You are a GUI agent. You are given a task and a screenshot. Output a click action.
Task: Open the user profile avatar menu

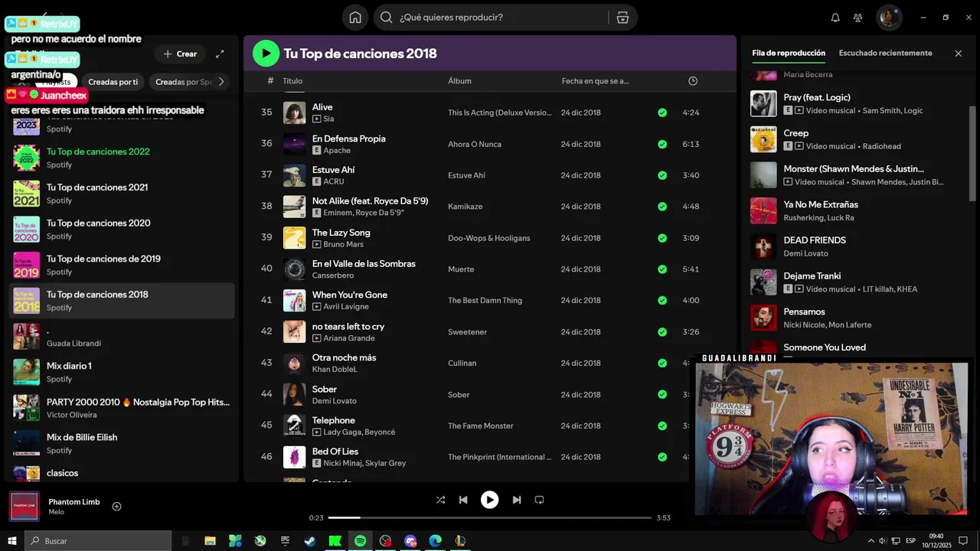click(x=889, y=18)
